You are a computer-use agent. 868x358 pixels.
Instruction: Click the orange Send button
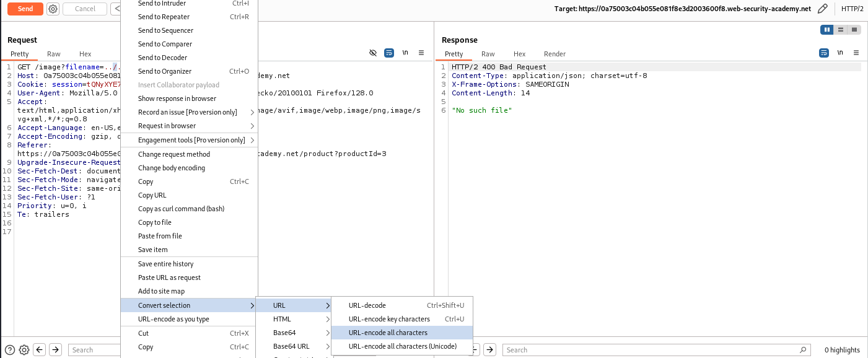[x=25, y=9]
